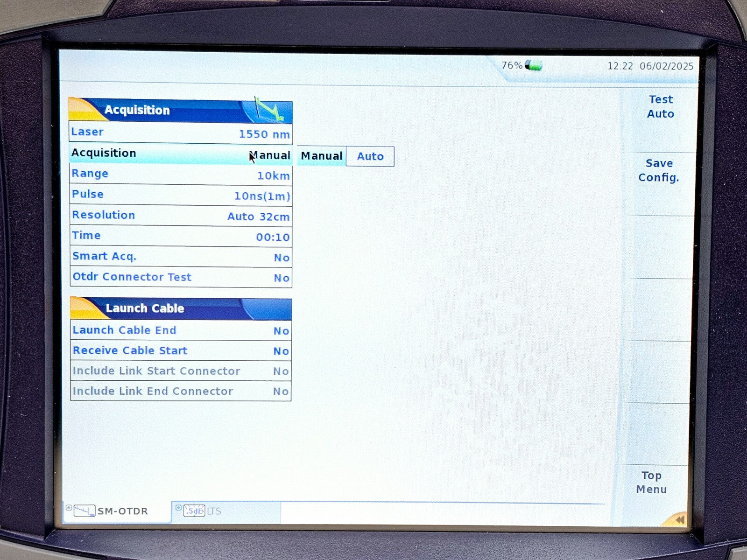This screenshot has width=747, height=560.
Task: Click the LTS power meter icon
Action: pyautogui.click(x=194, y=511)
